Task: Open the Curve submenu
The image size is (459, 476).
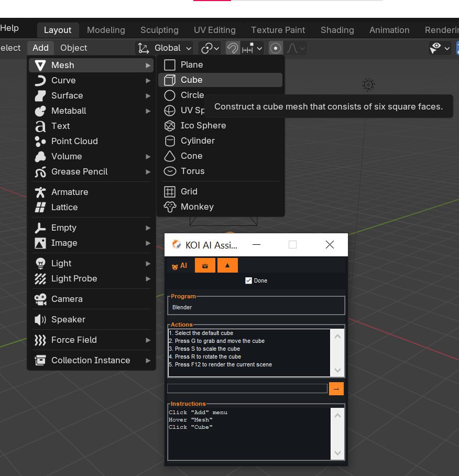Action: tap(91, 80)
